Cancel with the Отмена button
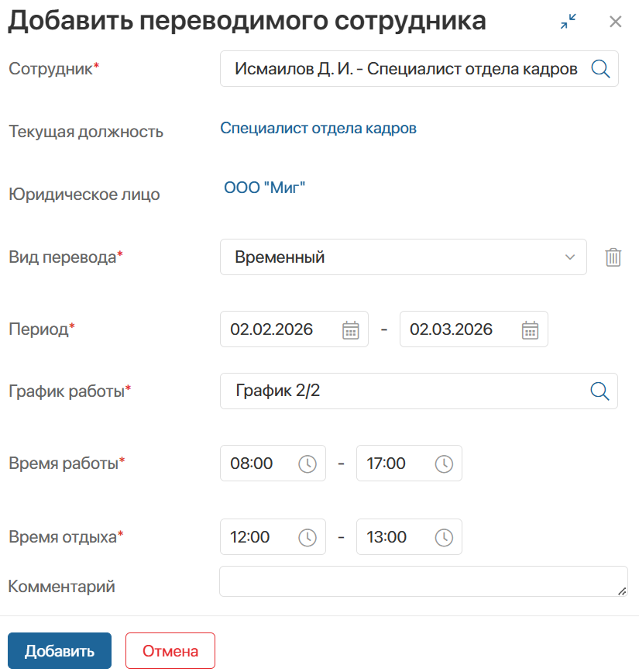This screenshot has width=639, height=672. [x=170, y=650]
